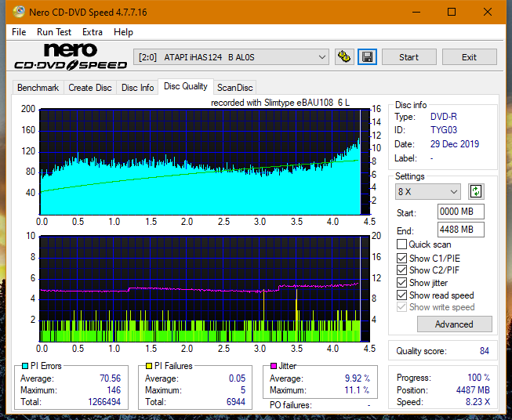Expand the ATAPI iHAS124 drive dropdown
Viewport: 512px width, 420px height.
[x=231, y=57]
